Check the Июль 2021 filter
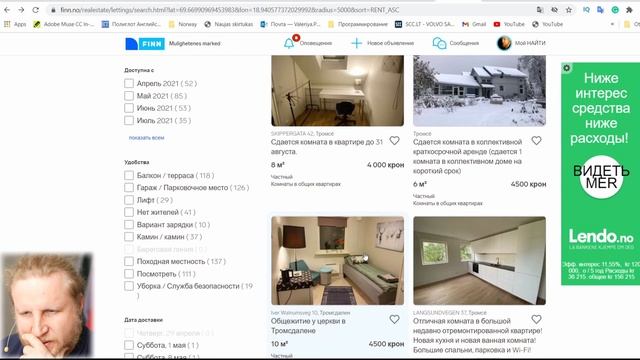 [129, 120]
